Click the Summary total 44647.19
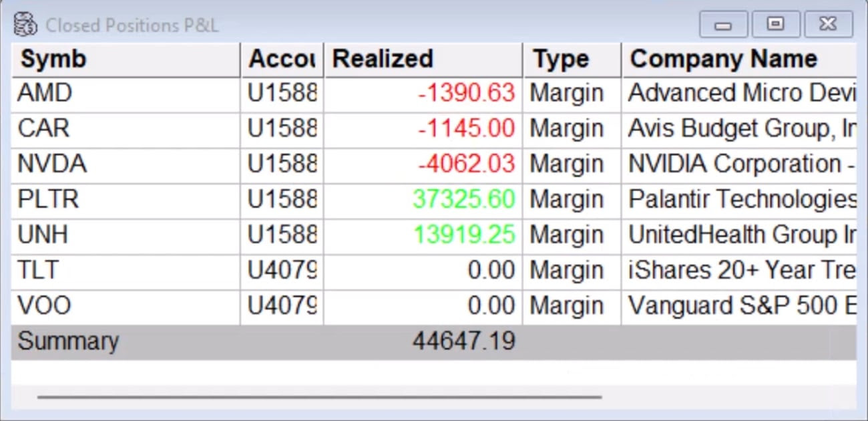This screenshot has height=421, width=868. (463, 341)
